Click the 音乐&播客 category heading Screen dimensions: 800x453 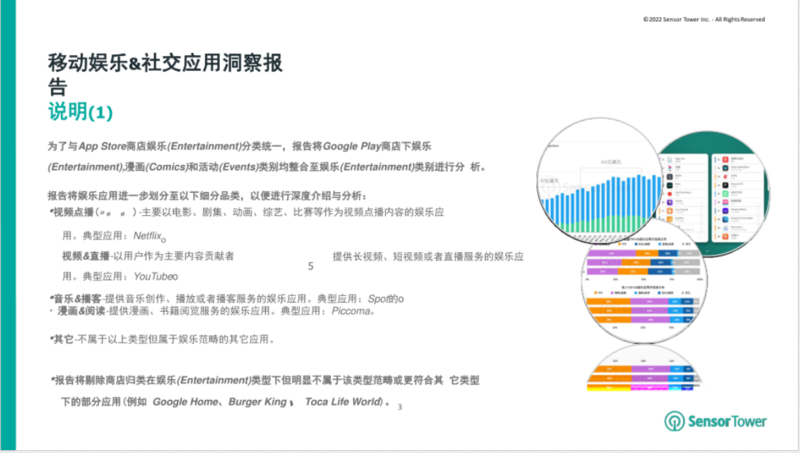(x=78, y=299)
